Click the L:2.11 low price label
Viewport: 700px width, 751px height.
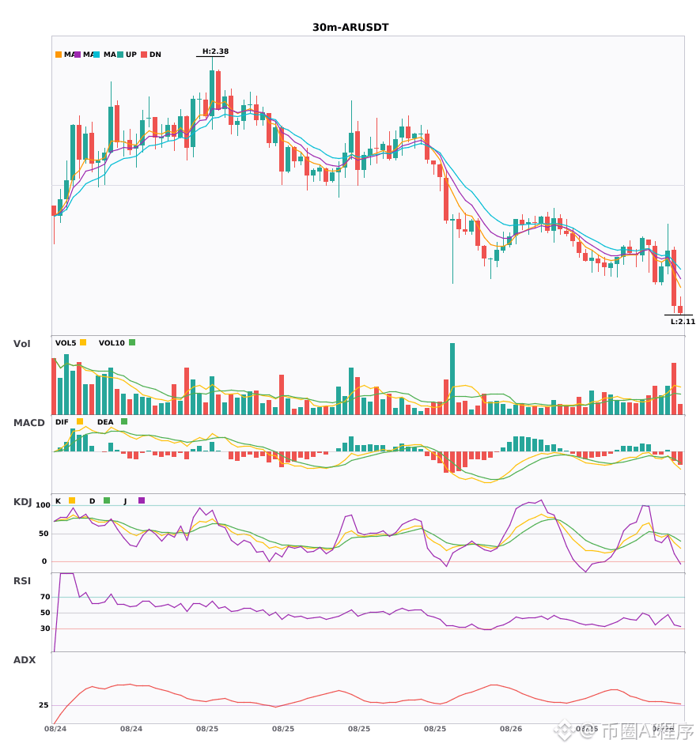point(683,322)
